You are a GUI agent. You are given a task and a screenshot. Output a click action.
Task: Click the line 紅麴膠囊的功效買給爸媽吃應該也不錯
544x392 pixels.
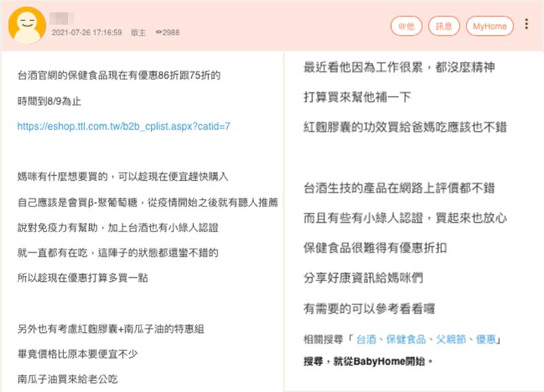coord(405,127)
